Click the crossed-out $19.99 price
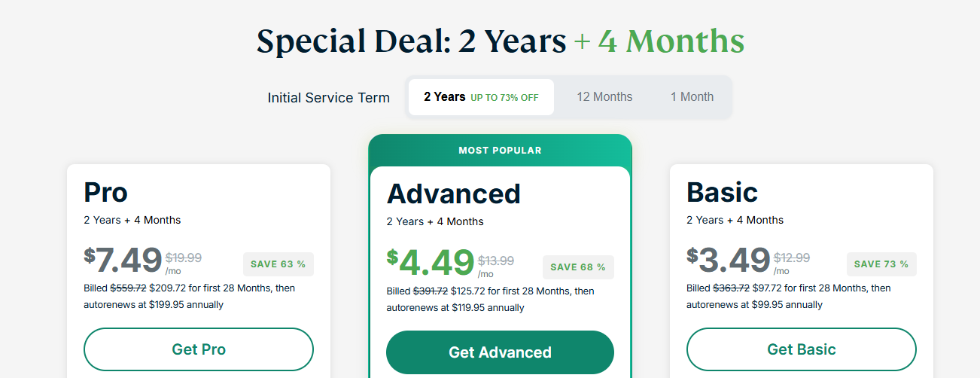Screen dimensions: 980x378 (x=183, y=258)
